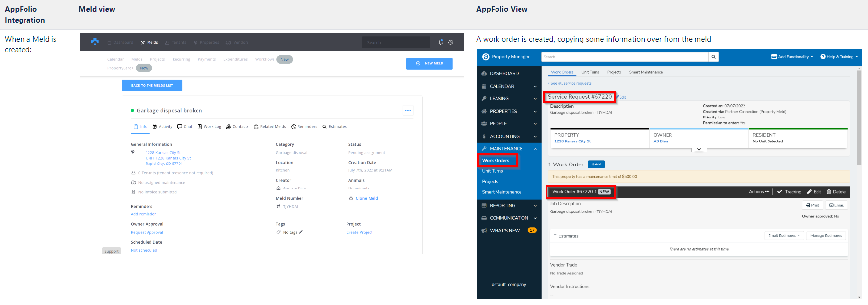
Task: Open the Help & Training dropdown
Action: (839, 57)
